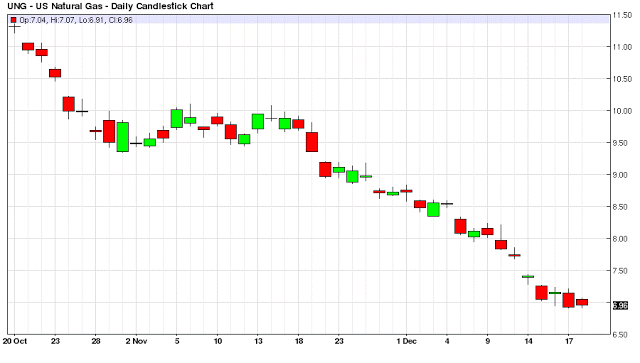Click the last red candle near 6.96
640x363 pixels.
[582, 302]
